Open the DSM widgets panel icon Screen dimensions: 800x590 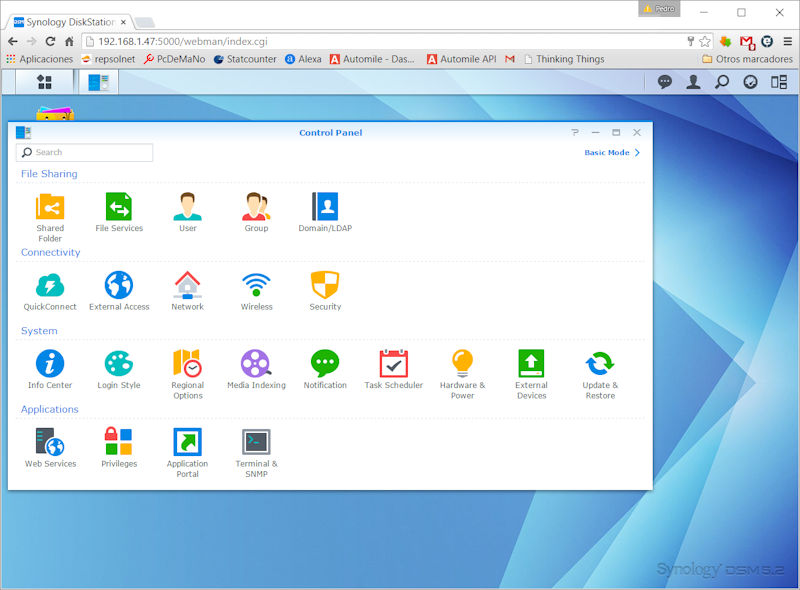tap(750, 82)
